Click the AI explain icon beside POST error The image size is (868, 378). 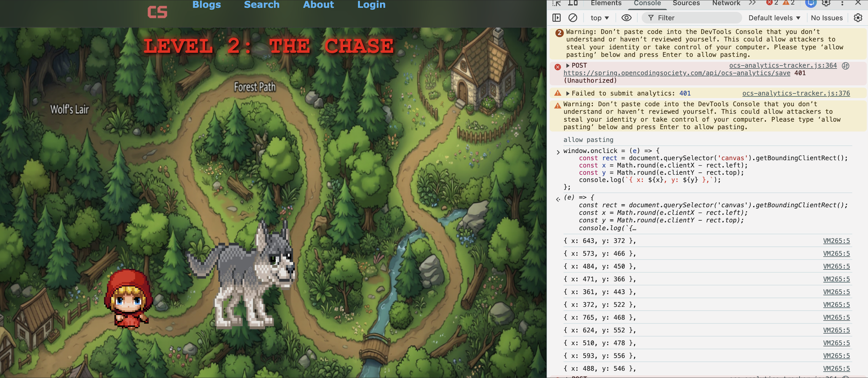point(845,66)
